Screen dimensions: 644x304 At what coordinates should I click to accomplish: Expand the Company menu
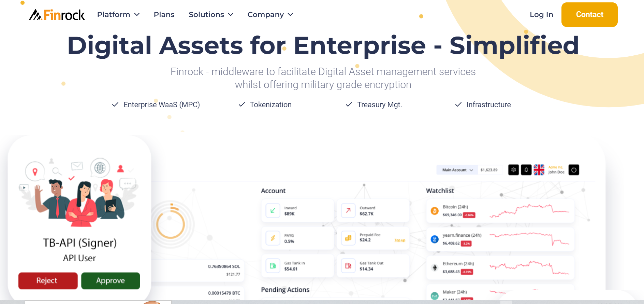[270, 14]
